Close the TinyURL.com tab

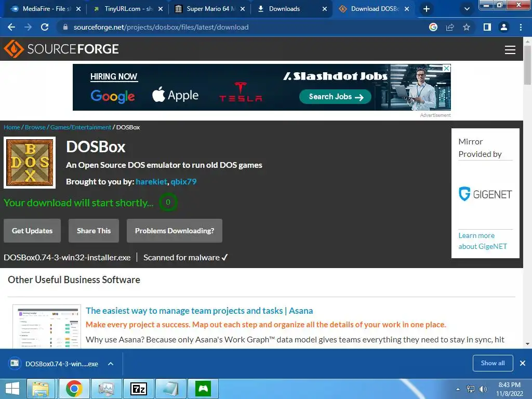(161, 9)
